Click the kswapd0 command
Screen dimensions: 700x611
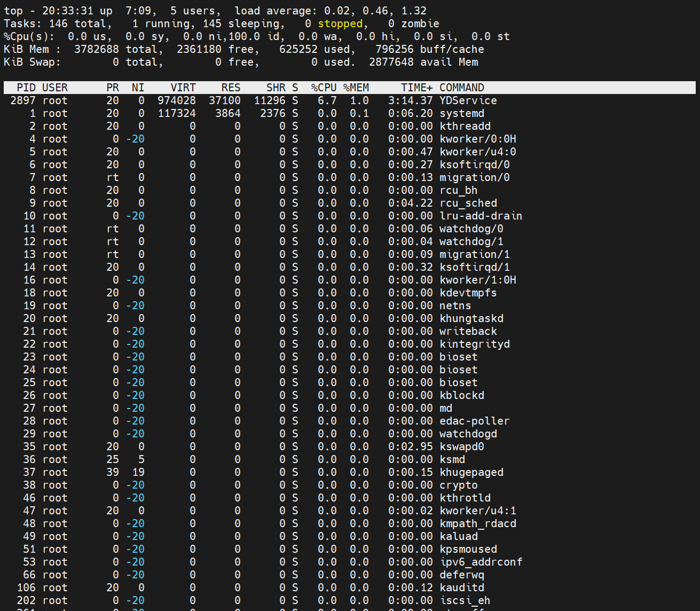coord(462,446)
